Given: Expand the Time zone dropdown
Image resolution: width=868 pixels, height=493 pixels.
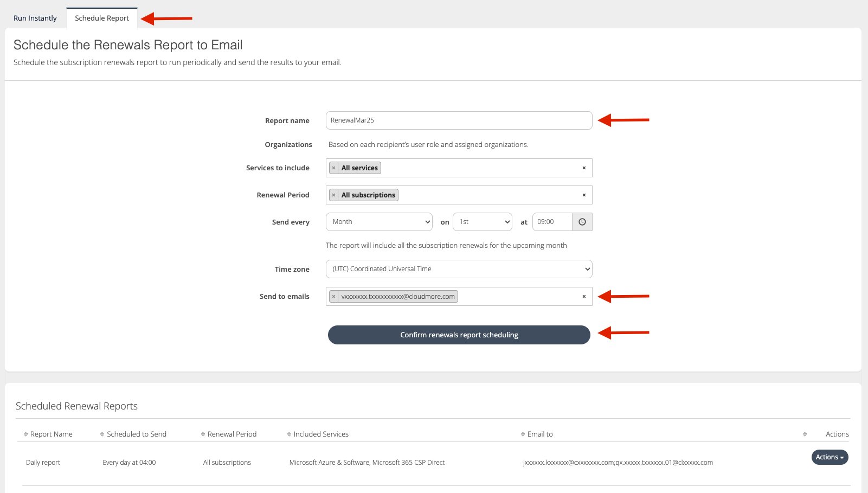Looking at the screenshot, I should point(459,269).
